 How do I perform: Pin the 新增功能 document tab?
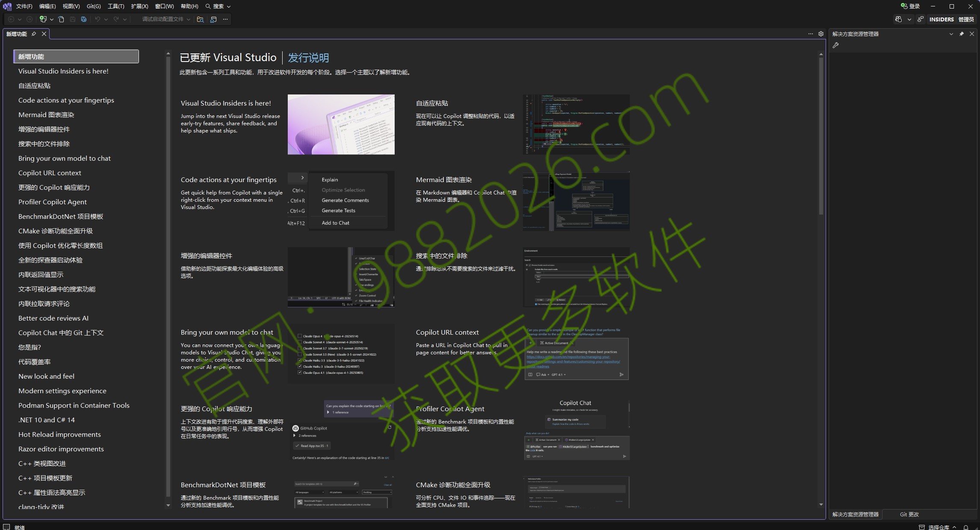pyautogui.click(x=34, y=34)
